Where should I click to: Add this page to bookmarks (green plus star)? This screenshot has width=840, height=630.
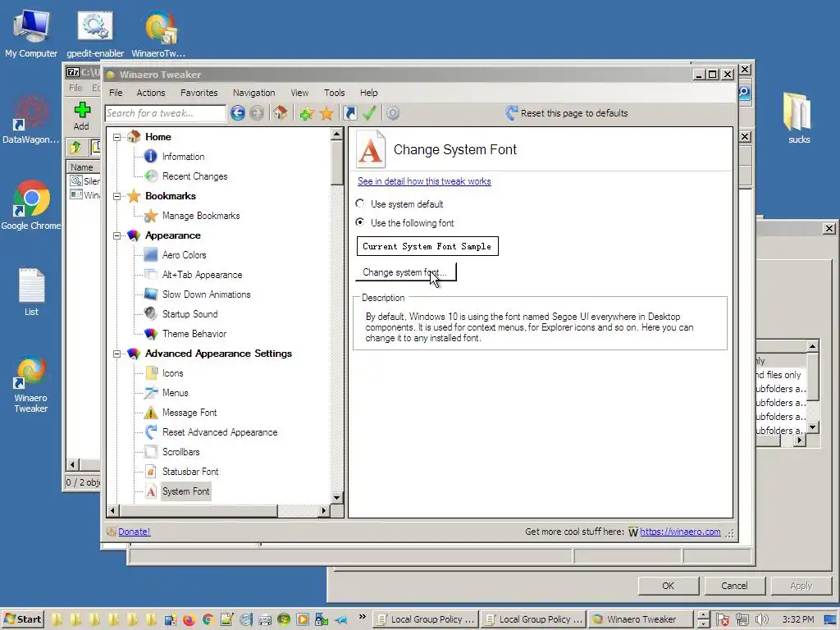tap(307, 113)
